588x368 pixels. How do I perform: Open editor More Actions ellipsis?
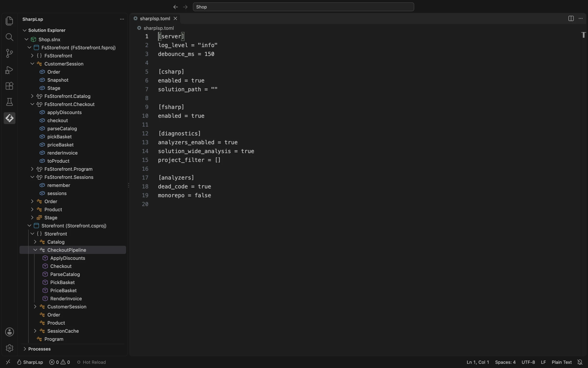[580, 19]
